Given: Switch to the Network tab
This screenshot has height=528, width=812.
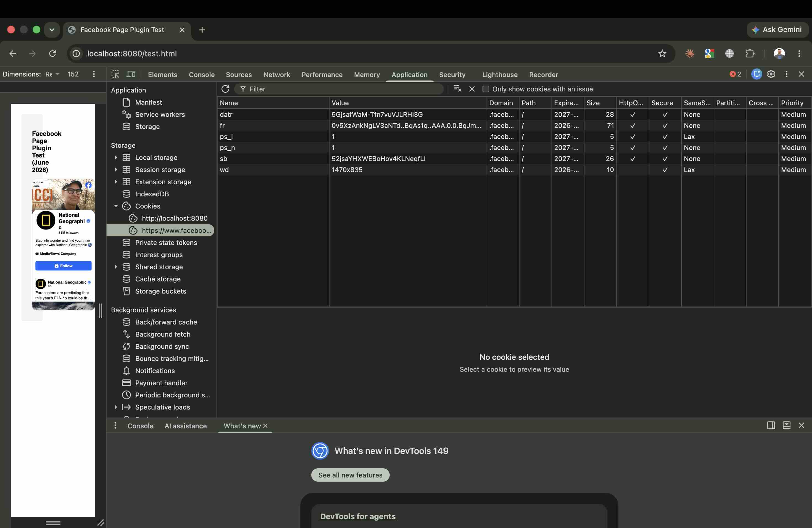Looking at the screenshot, I should (x=276, y=75).
